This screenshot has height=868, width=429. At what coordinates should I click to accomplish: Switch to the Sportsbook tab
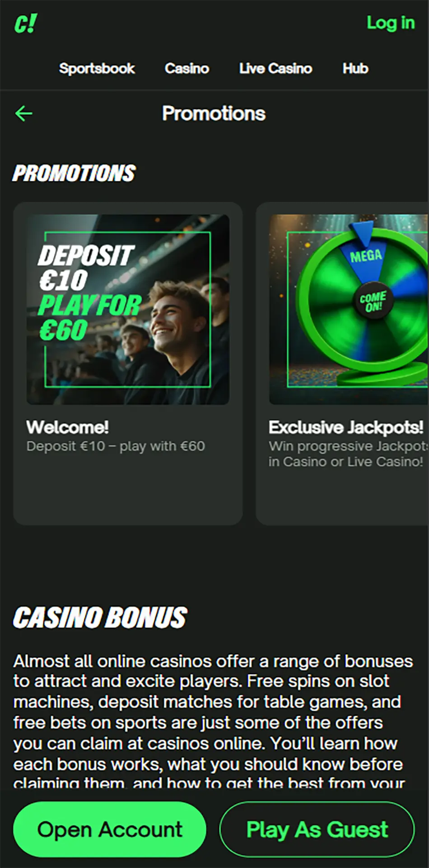pyautogui.click(x=97, y=69)
